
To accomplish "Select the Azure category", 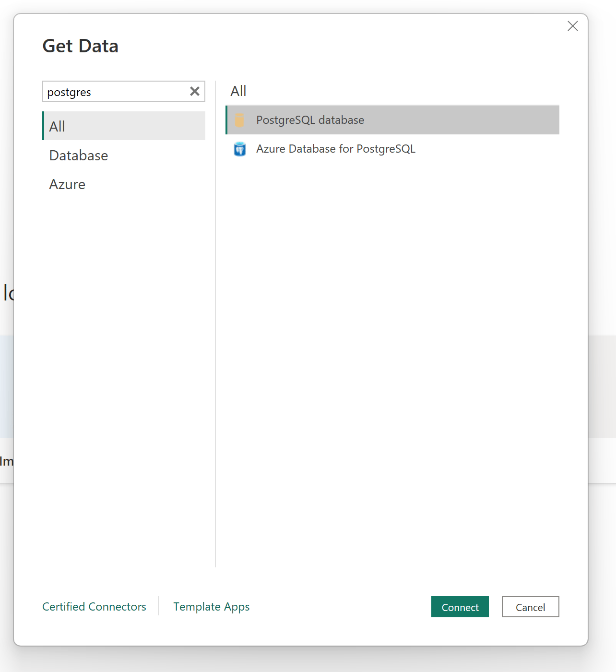I will point(124,184).
